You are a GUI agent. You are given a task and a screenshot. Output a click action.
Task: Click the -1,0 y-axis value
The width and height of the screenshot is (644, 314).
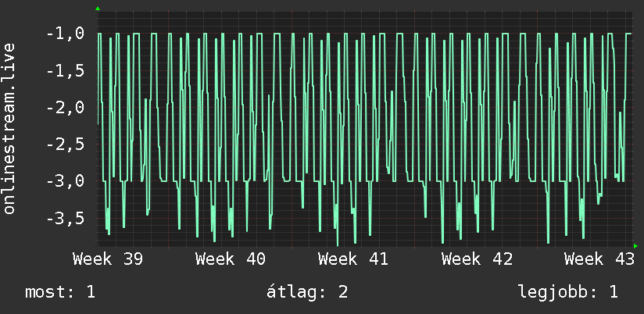[66, 34]
